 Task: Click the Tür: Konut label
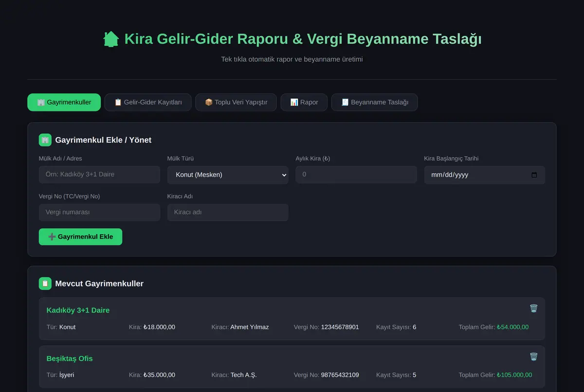point(61,327)
